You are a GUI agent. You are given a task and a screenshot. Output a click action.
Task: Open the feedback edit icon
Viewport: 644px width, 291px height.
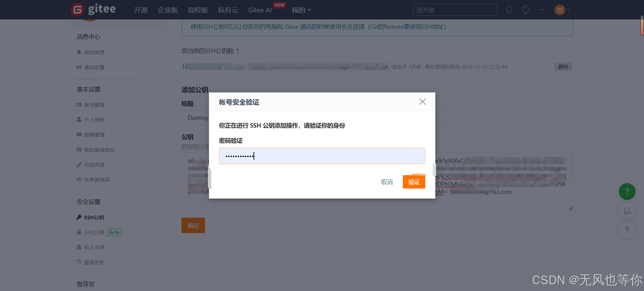627,211
